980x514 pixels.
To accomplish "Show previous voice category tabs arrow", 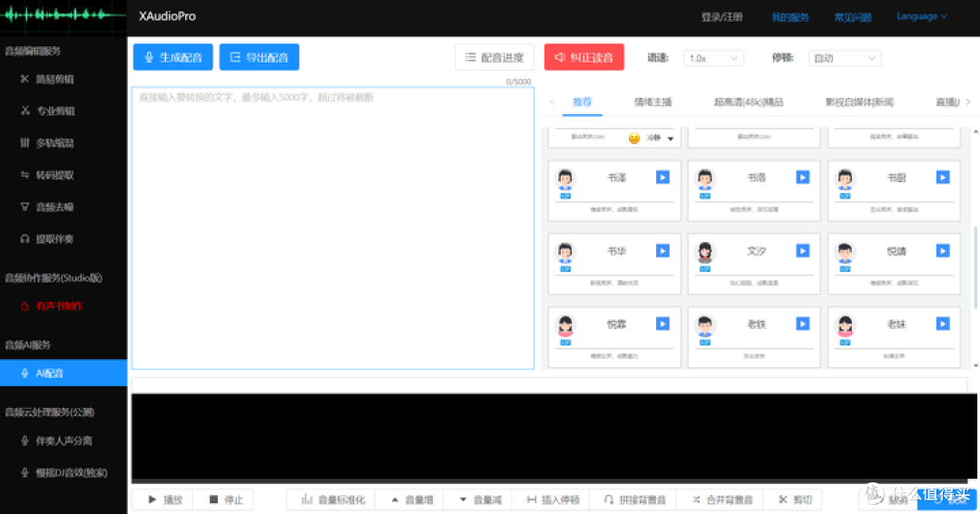I will click(x=552, y=102).
